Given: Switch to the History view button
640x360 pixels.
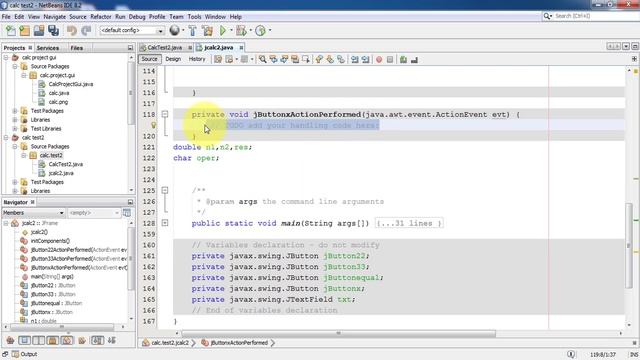Looking at the screenshot, I should [197, 59].
